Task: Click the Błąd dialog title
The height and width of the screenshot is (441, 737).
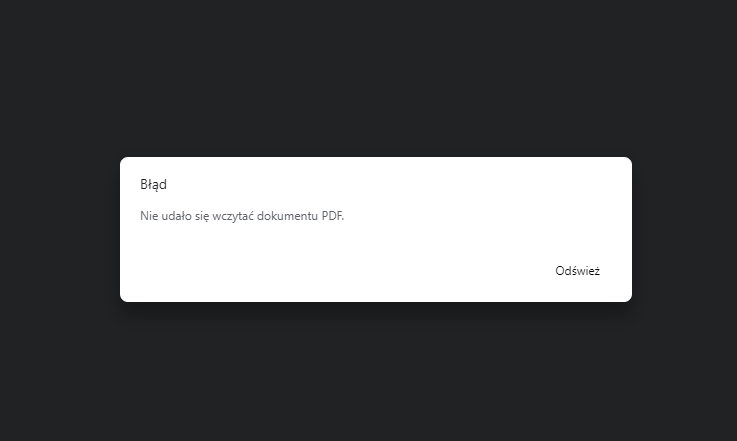Action: [153, 185]
